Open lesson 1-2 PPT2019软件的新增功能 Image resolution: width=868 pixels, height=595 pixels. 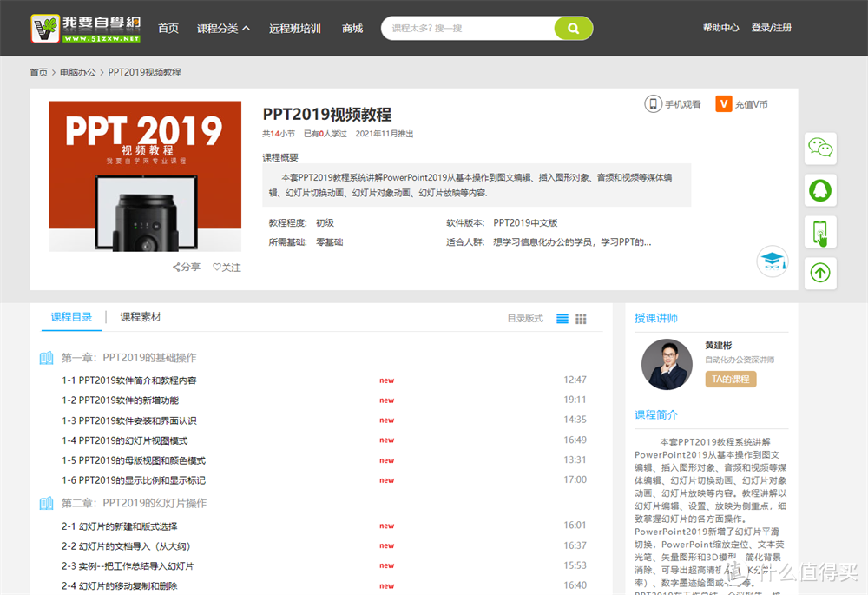pyautogui.click(x=120, y=400)
